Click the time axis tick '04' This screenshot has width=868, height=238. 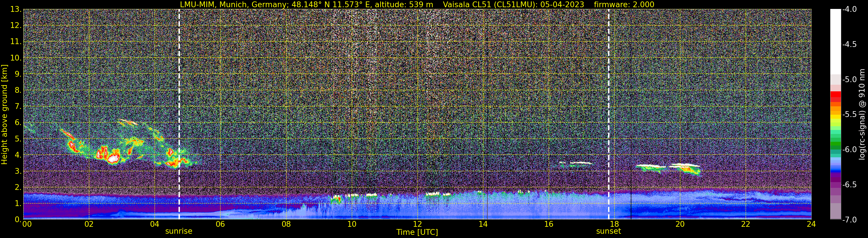154,224
